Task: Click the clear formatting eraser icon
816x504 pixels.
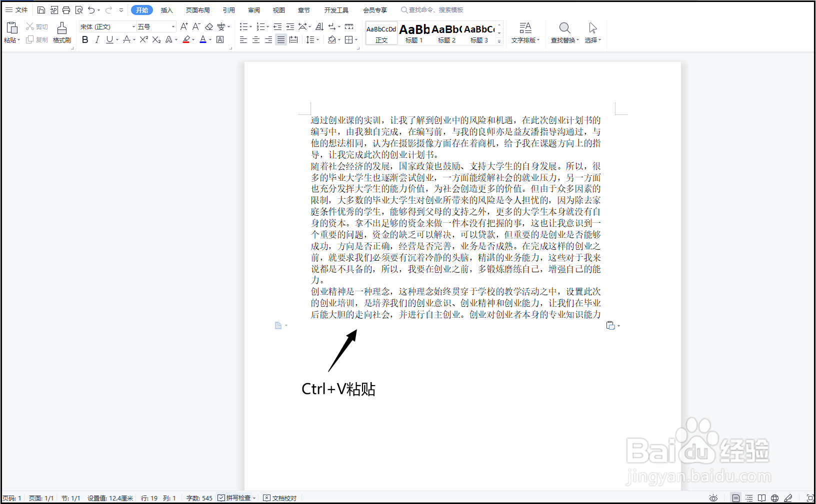Action: click(209, 26)
